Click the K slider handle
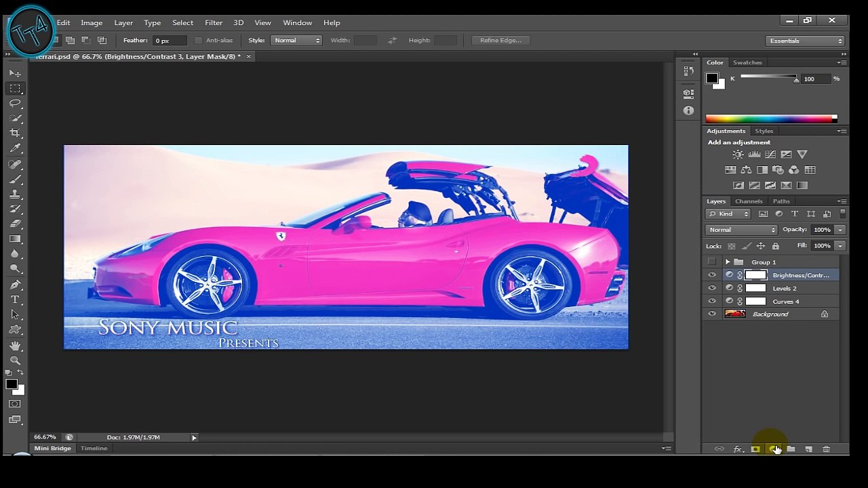Screen dimensions: 868x488 796,80
